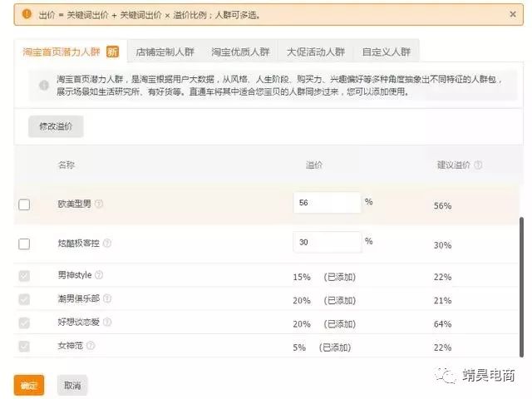Open help icon next to 炫酷极客控
Viewport: 532px width, 399px height.
click(107, 243)
